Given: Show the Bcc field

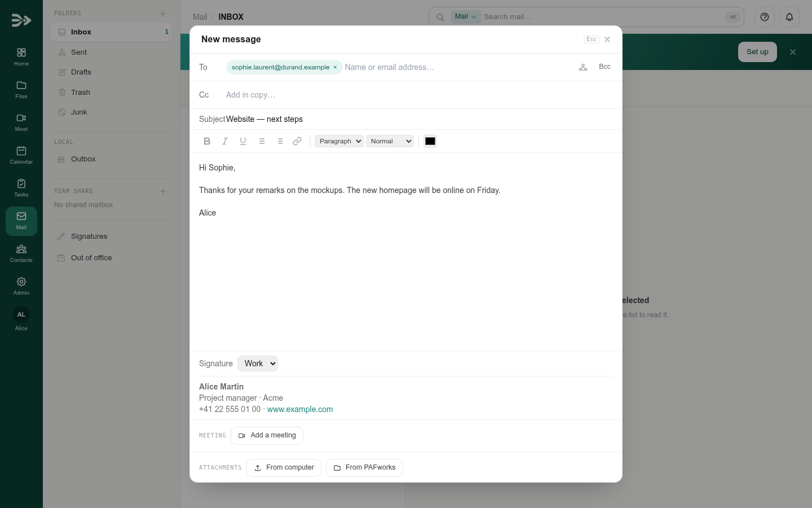Looking at the screenshot, I should [604, 67].
